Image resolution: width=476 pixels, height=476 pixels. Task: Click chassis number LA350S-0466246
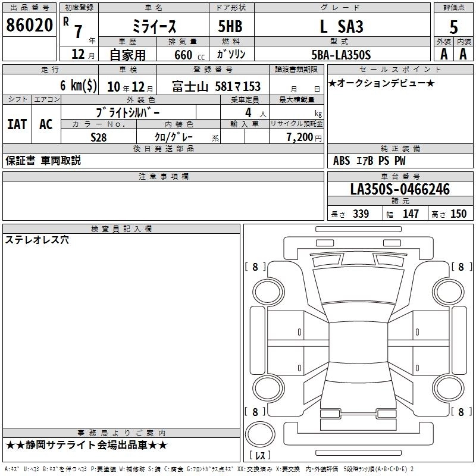[400, 189]
